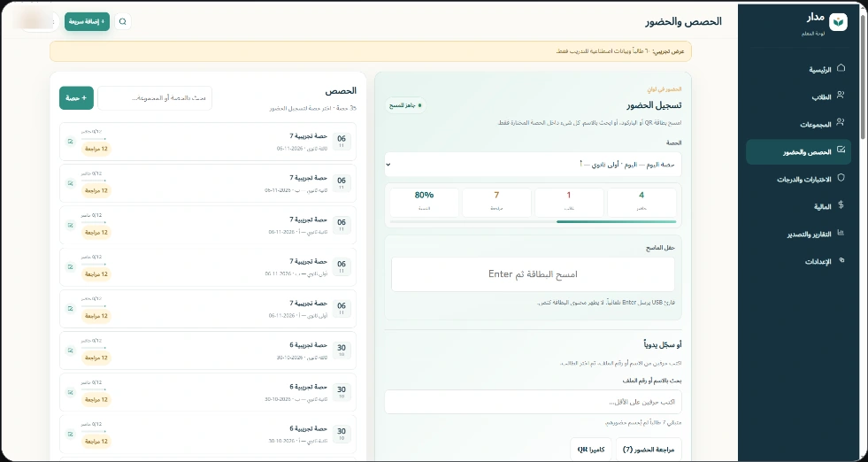Click the 35 حصة sessions count text
868x462 pixels.
[x=312, y=109]
